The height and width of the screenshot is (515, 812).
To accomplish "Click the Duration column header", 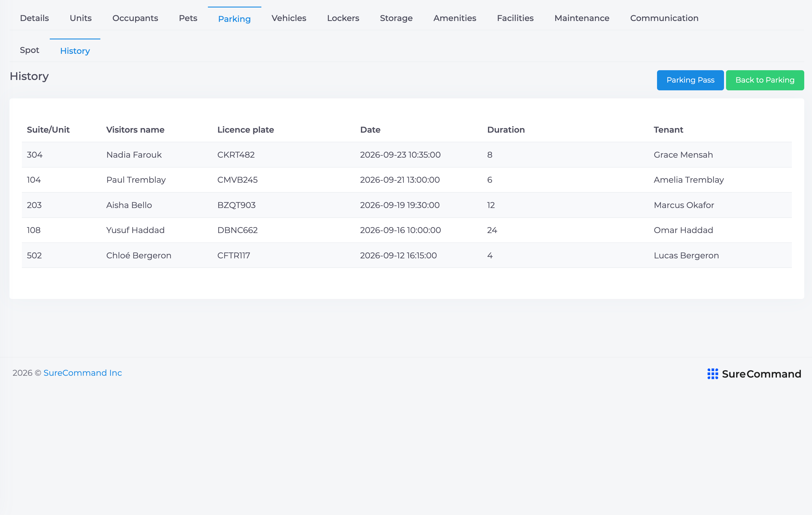I will 506,129.
